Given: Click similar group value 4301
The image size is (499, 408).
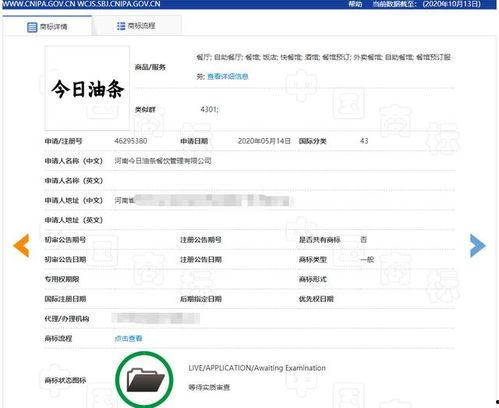Looking at the screenshot, I should 209,109.
